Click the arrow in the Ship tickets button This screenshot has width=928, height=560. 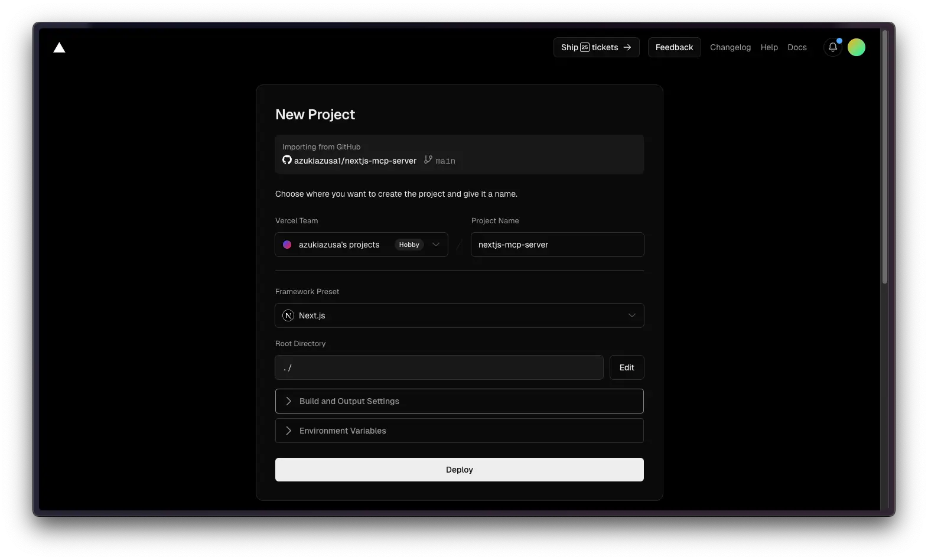[x=627, y=47]
